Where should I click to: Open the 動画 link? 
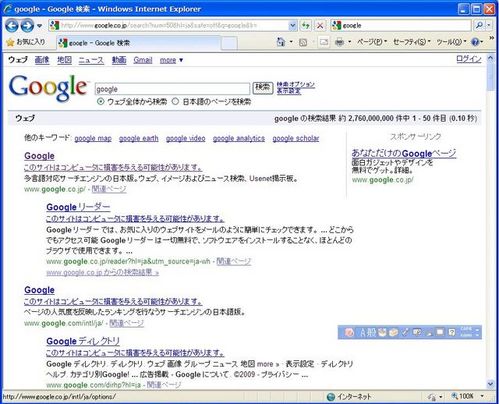119,60
